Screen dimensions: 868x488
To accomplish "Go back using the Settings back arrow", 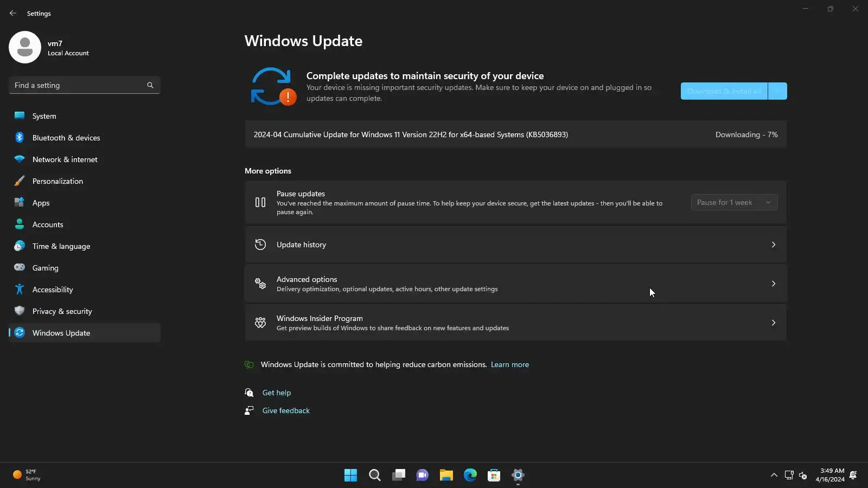I will coord(13,13).
